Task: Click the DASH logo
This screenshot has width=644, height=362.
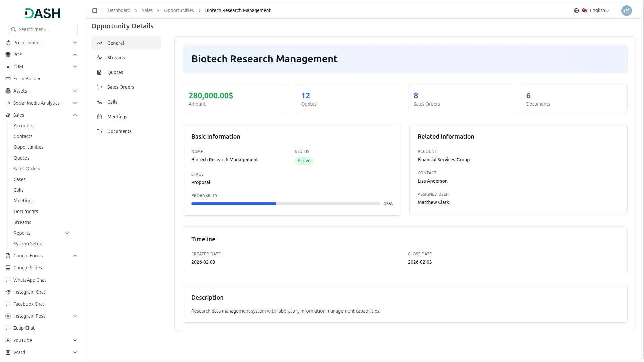Action: point(43,13)
